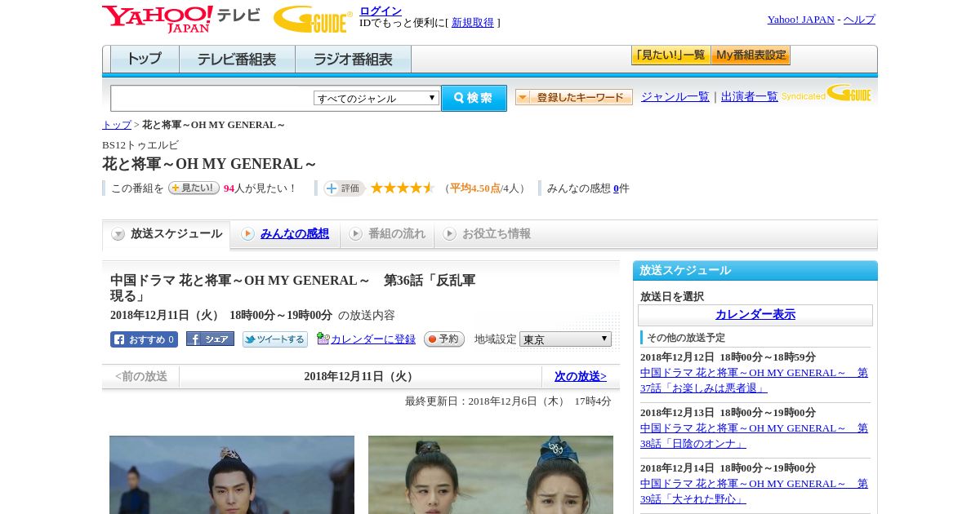
Task: Click the 2018年12月11日（火） date heading
Action: (x=360, y=377)
